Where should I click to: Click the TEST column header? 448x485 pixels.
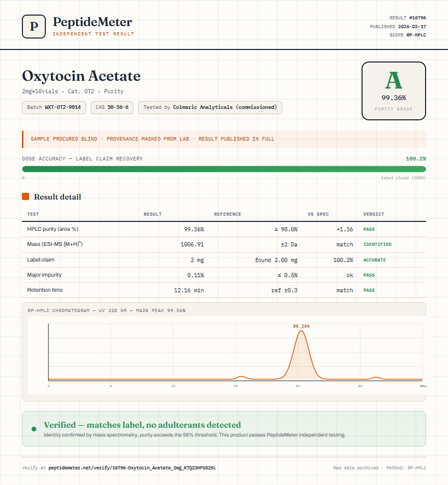coord(33,214)
